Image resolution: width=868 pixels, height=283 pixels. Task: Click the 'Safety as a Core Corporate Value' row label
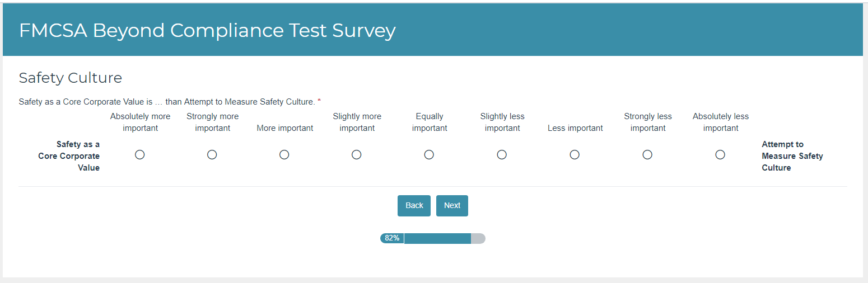click(x=69, y=156)
